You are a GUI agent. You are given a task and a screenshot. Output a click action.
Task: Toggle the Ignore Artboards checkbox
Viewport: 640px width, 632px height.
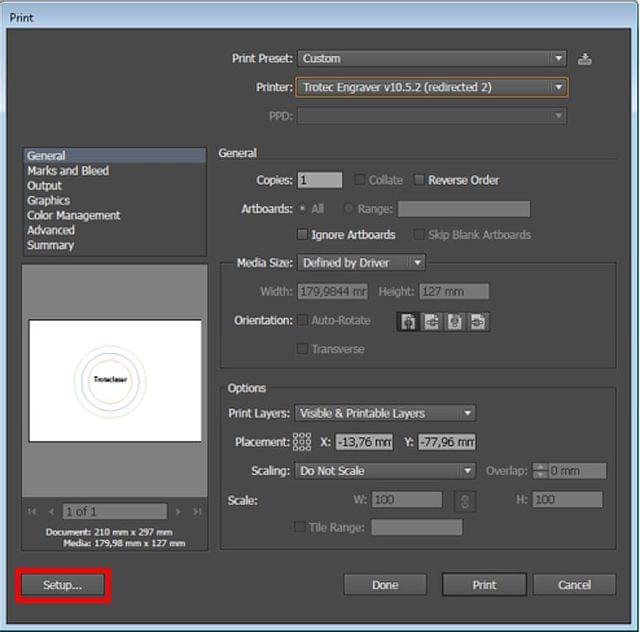point(303,235)
